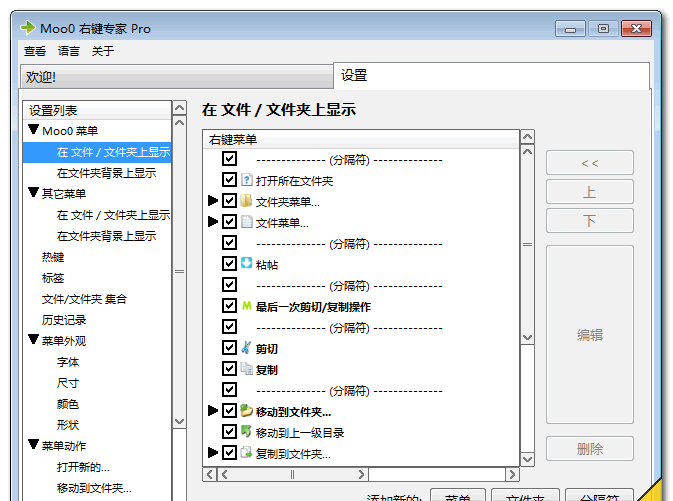Click the horizontal scrollbar thumb under the menu list
The width and height of the screenshot is (673, 501).
tap(292, 474)
